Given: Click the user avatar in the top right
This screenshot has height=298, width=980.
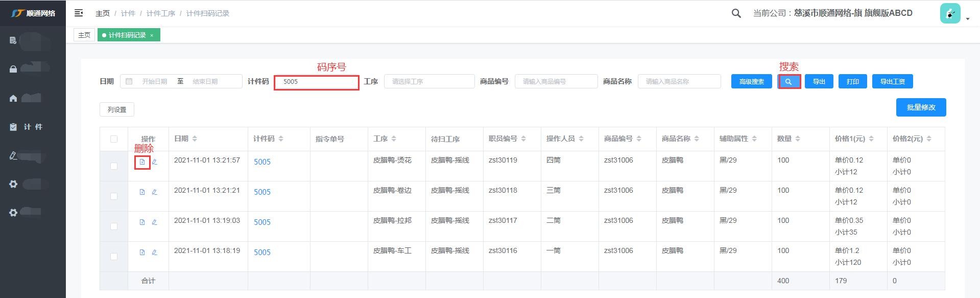Looking at the screenshot, I should (950, 14).
